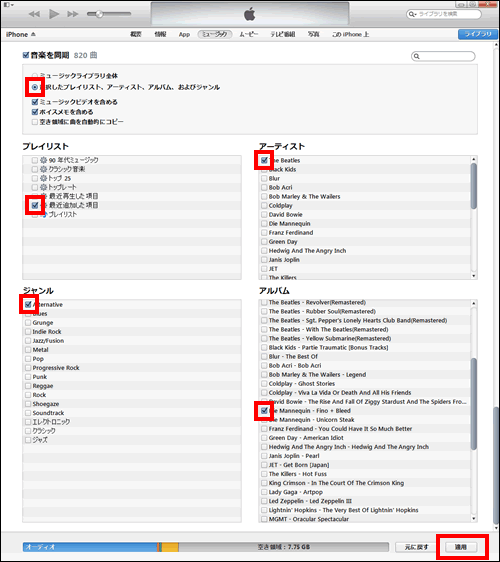500x562 pixels.
Task: Check the Progressive Rock genre checkbox
Action: (28, 368)
